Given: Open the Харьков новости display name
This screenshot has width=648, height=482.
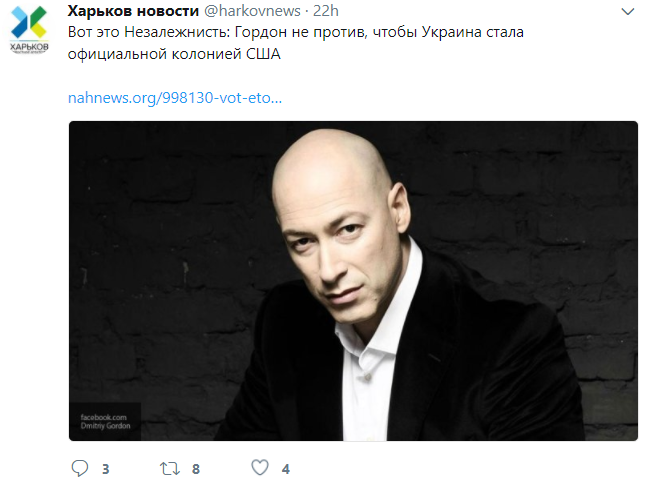Looking at the screenshot, I should (x=133, y=11).
